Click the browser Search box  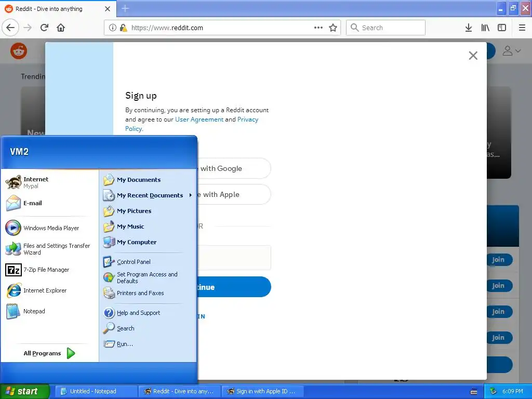coord(386,28)
